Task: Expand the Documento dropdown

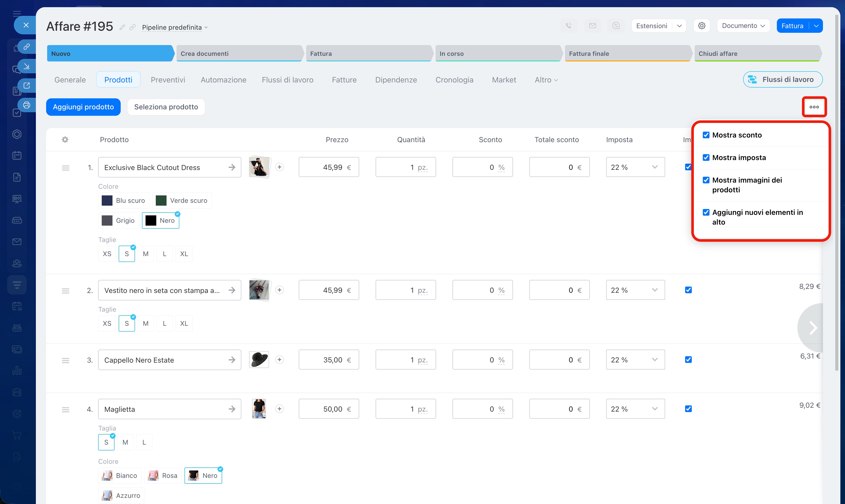Action: coord(743,26)
